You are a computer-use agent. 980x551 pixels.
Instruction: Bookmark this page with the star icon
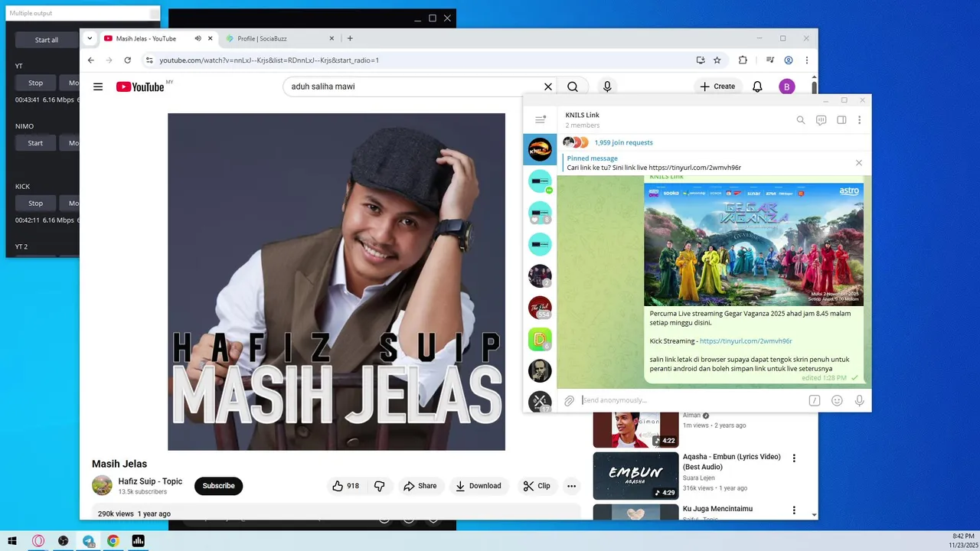(x=717, y=60)
